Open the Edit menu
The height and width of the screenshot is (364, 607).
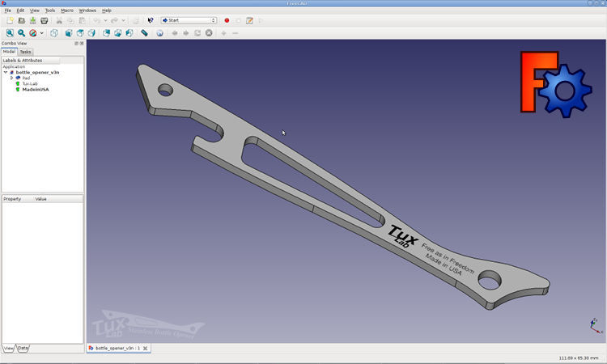(20, 11)
